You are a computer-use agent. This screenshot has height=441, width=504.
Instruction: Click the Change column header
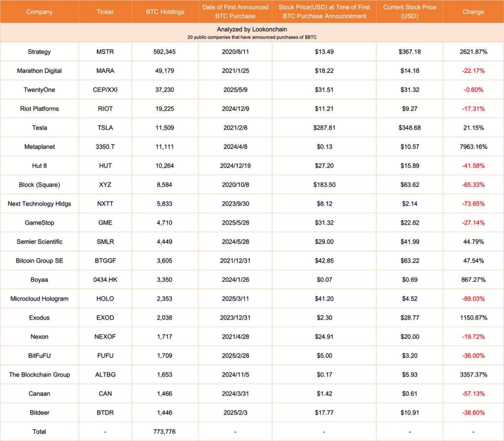(473, 12)
